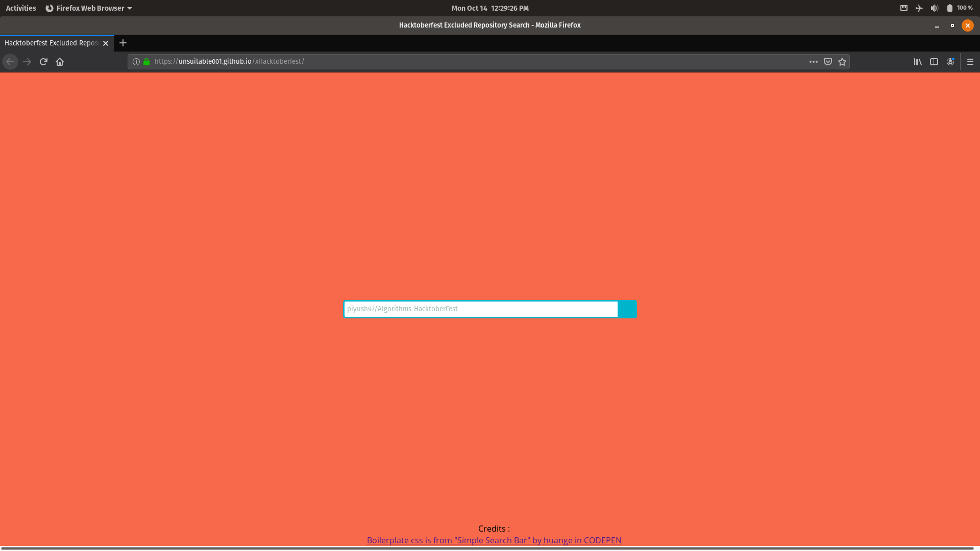Open the Firefox account icon
Image resolution: width=980 pixels, height=551 pixels.
point(950,62)
